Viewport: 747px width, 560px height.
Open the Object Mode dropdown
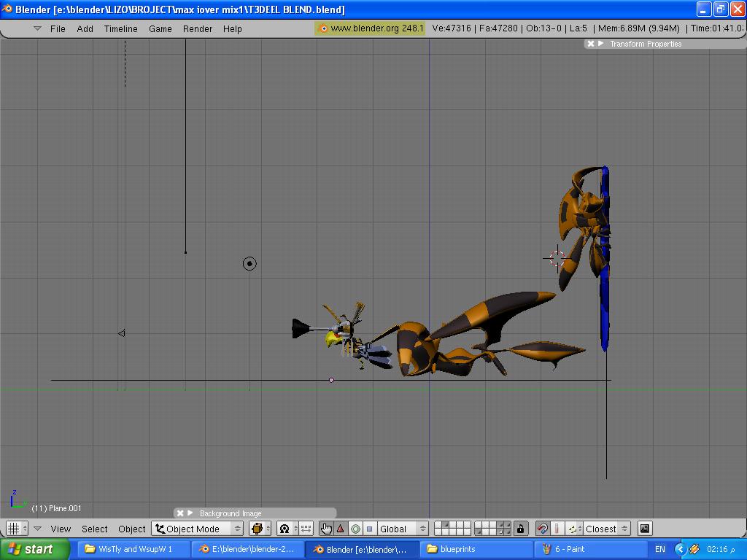pos(197,529)
